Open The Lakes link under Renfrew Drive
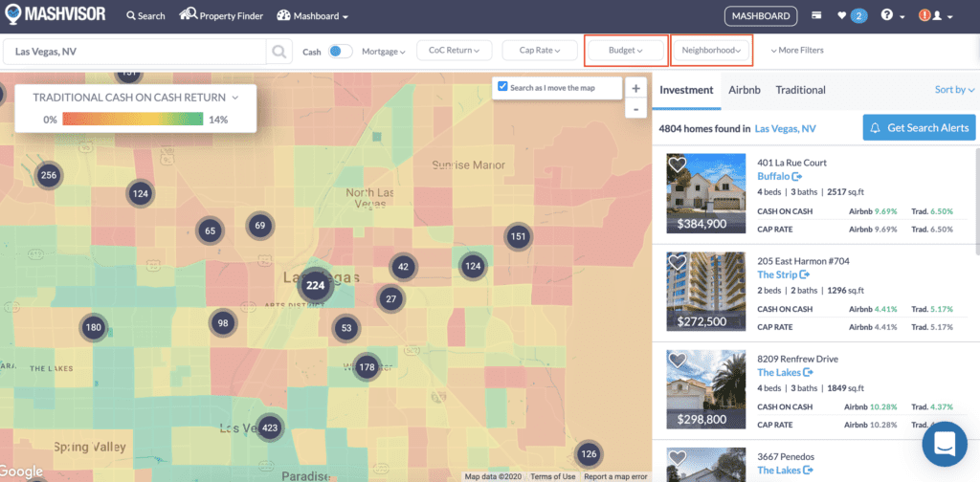 coord(785,373)
